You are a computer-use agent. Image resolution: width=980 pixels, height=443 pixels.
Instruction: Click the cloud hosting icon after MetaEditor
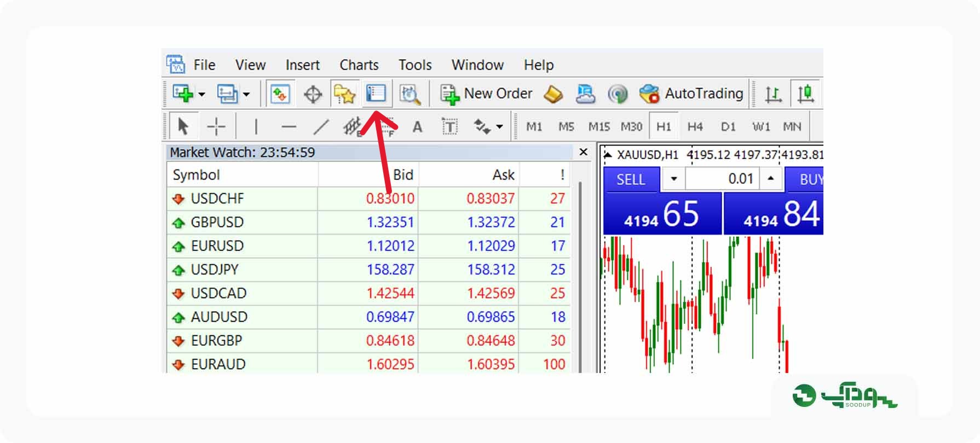585,94
